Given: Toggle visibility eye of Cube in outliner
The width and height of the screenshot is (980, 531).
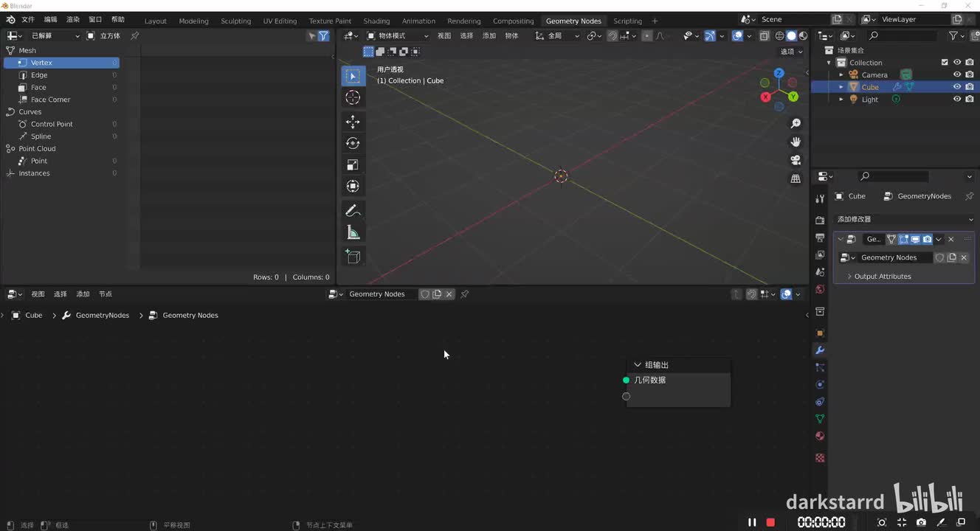Looking at the screenshot, I should [x=957, y=87].
